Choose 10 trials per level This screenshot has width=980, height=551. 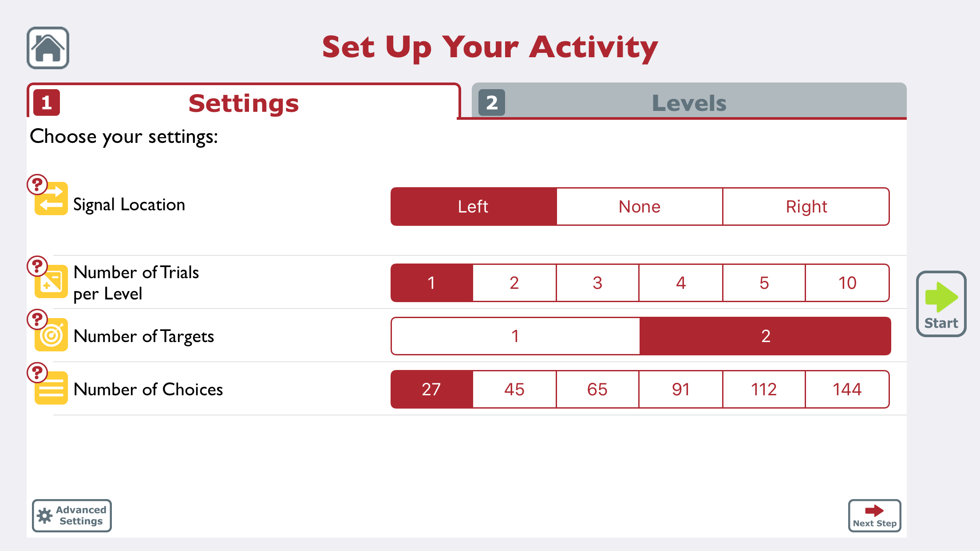pyautogui.click(x=847, y=283)
